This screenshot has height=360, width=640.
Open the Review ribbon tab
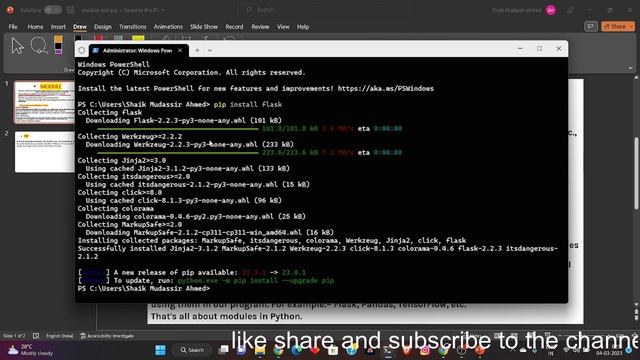tap(260, 27)
